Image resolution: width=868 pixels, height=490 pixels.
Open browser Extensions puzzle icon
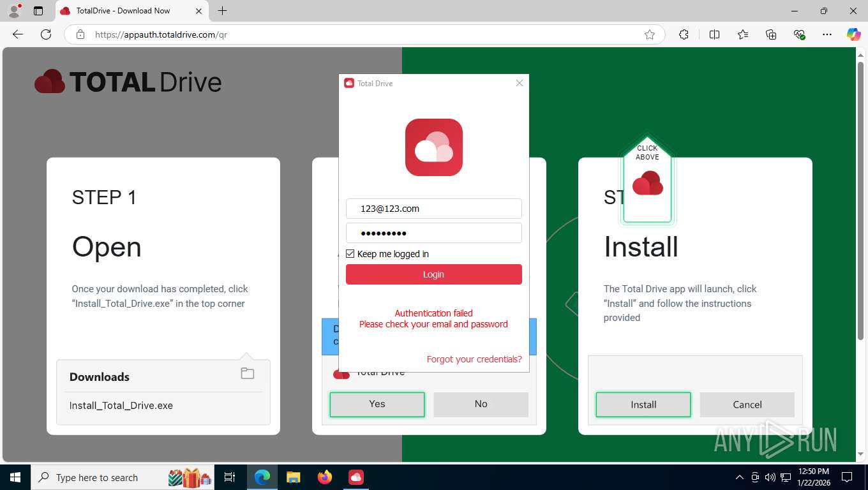point(684,34)
